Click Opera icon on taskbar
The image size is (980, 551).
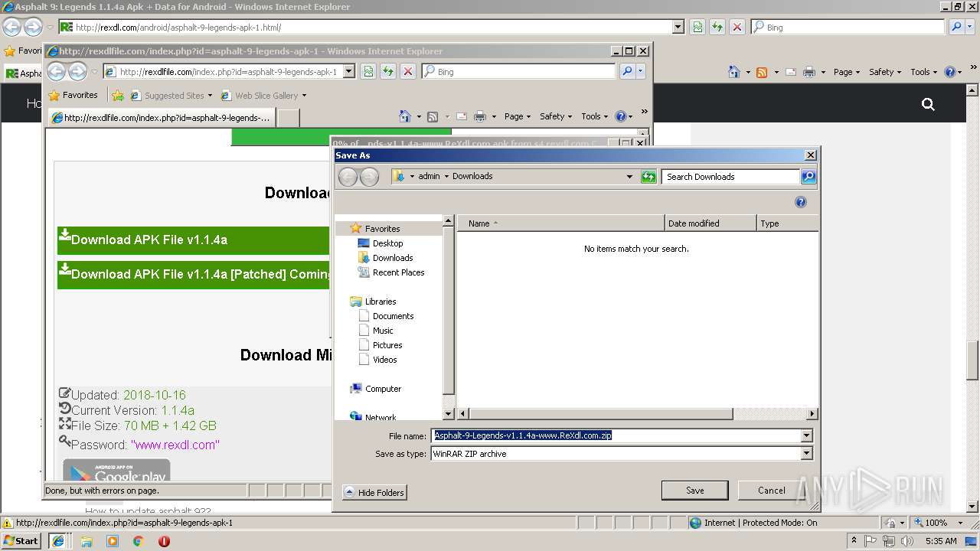(x=164, y=541)
